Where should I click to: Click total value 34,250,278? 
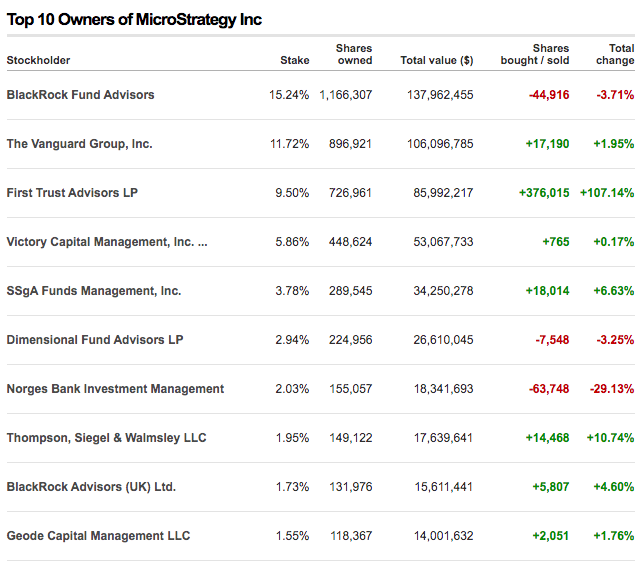click(443, 291)
